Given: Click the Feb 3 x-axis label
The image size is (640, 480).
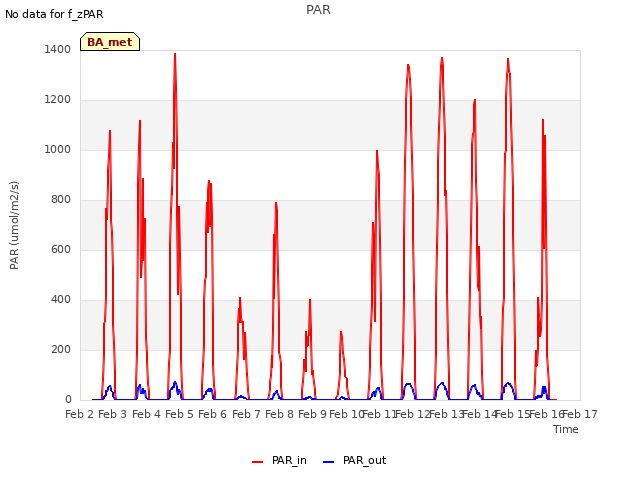Looking at the screenshot, I should pyautogui.click(x=113, y=414).
